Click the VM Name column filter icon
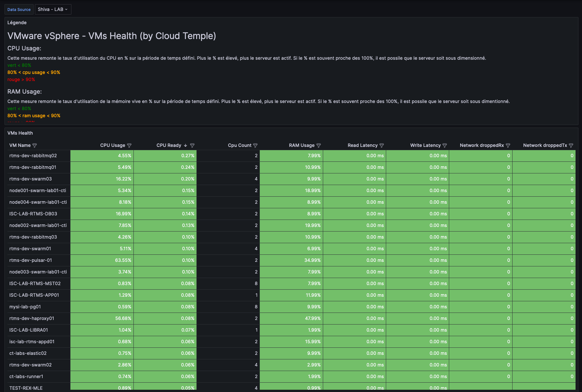Image resolution: width=582 pixels, height=392 pixels. point(35,146)
